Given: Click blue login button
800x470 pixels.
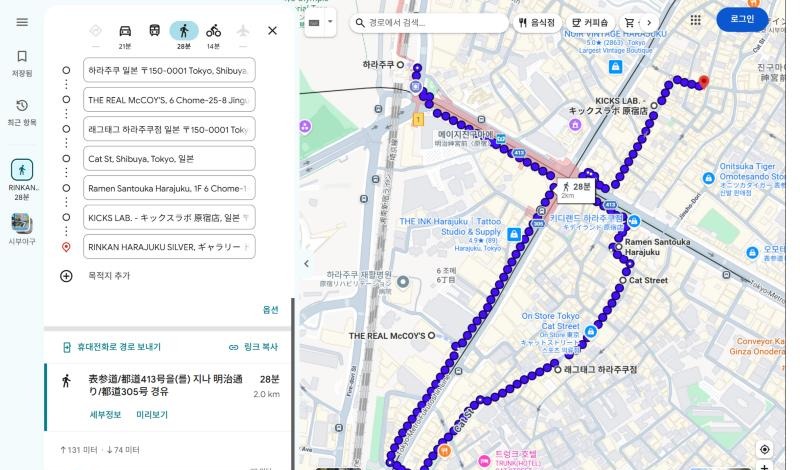Looking at the screenshot, I should [742, 19].
